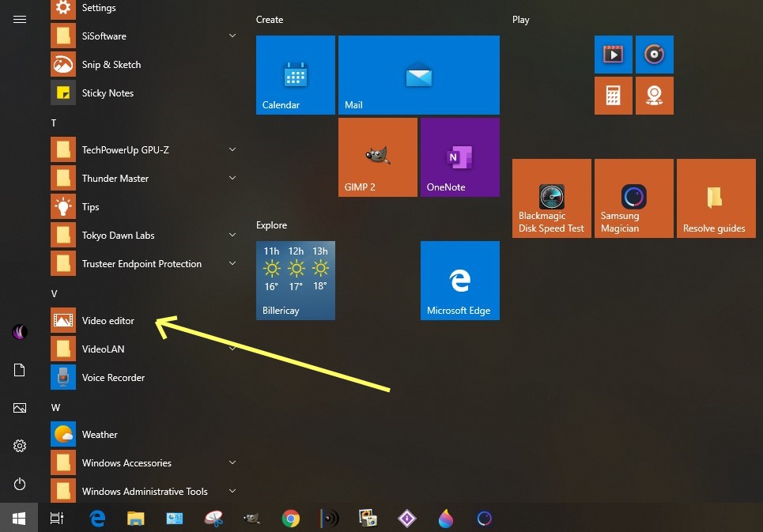Open user account avatar in Start rail
This screenshot has width=763, height=532.
tap(20, 332)
